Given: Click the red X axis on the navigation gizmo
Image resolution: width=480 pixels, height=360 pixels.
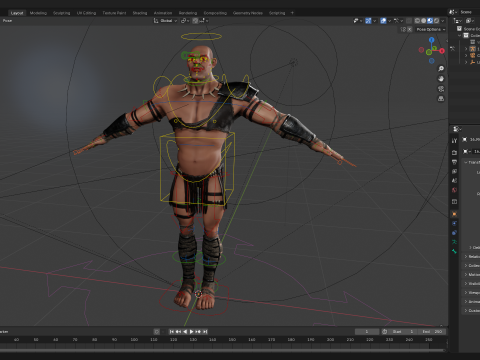Looking at the screenshot, I should [x=442, y=51].
